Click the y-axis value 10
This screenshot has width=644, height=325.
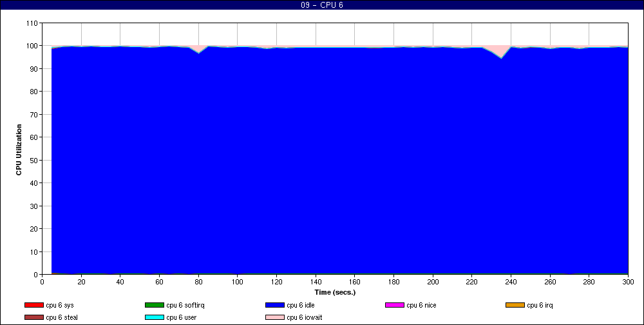click(x=34, y=251)
